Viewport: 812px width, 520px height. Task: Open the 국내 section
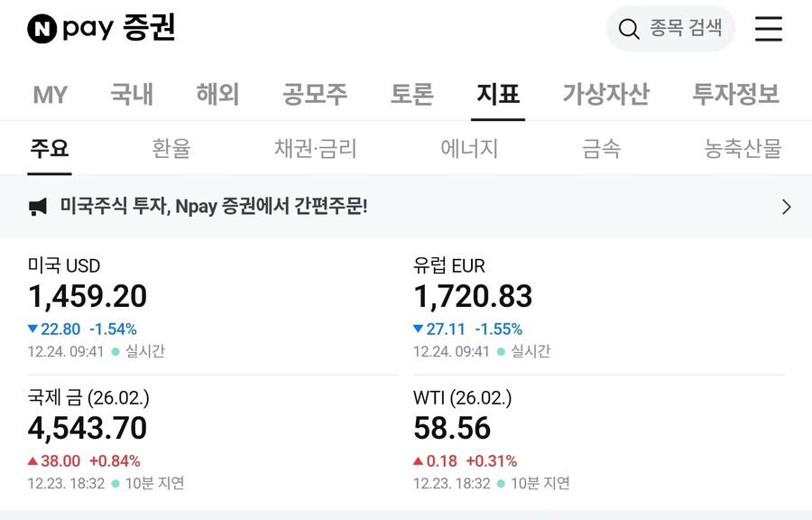point(132,94)
